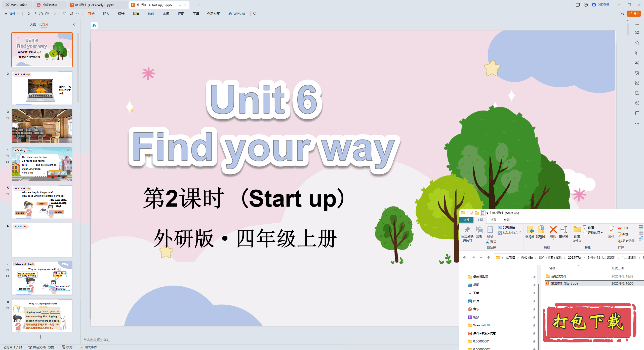Image resolution: width=644 pixels, height=350 pixels.
Task: Switch to the 设计 ribbon tab
Action: click(x=121, y=14)
